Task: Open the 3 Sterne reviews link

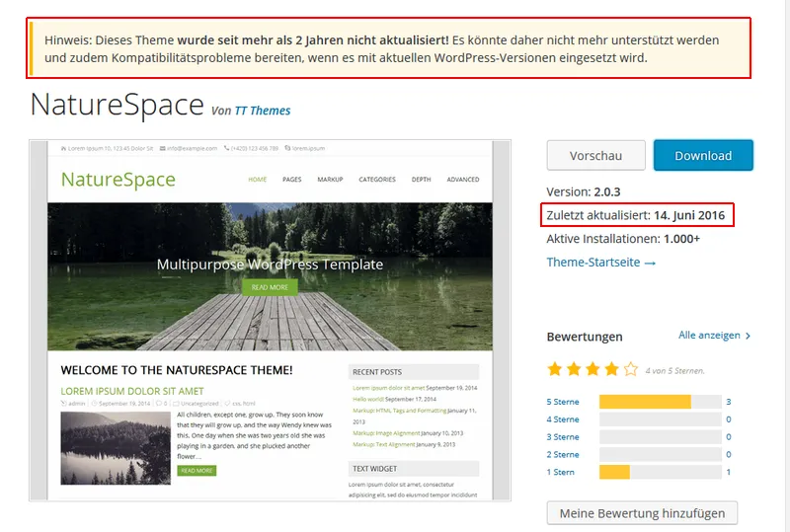Action: coord(563,437)
